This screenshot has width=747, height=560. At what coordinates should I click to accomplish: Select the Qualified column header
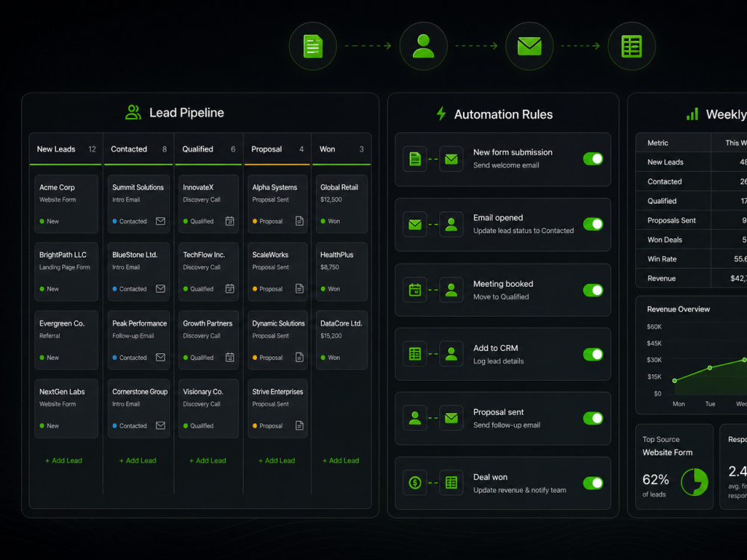208,149
